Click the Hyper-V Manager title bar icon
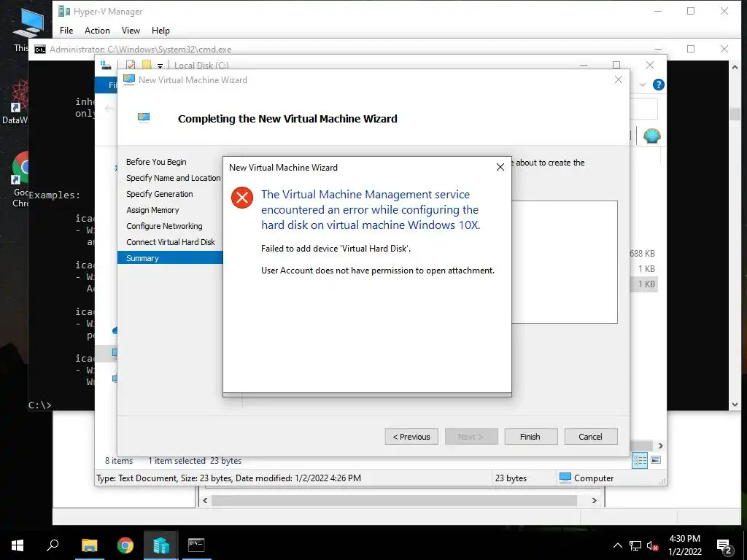The image size is (747, 560). tap(64, 11)
